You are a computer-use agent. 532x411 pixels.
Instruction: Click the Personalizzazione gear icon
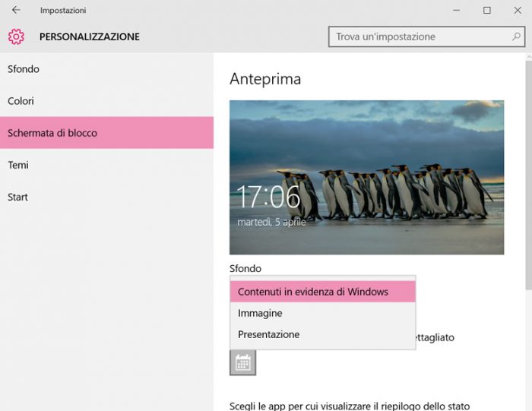coord(16,36)
